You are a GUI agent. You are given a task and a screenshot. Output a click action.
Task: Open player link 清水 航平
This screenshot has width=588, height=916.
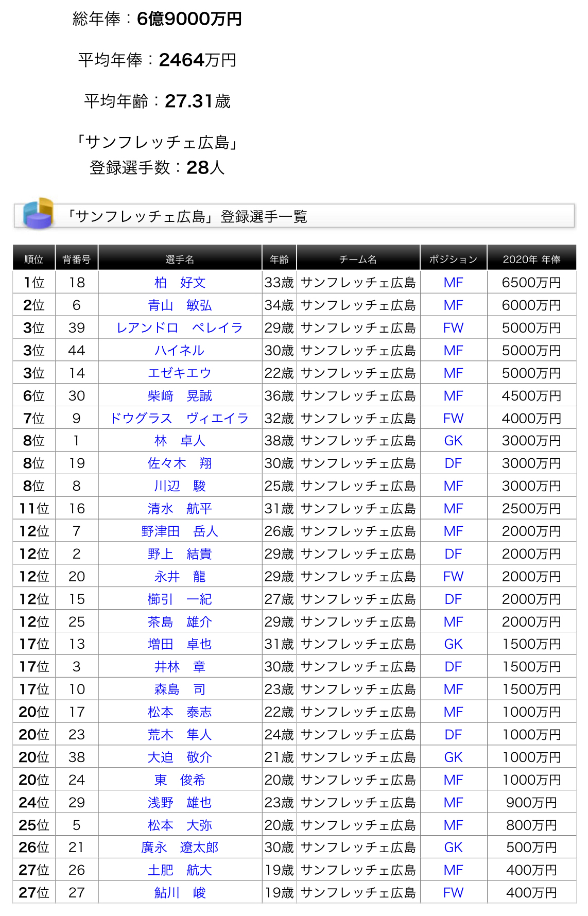point(180,509)
